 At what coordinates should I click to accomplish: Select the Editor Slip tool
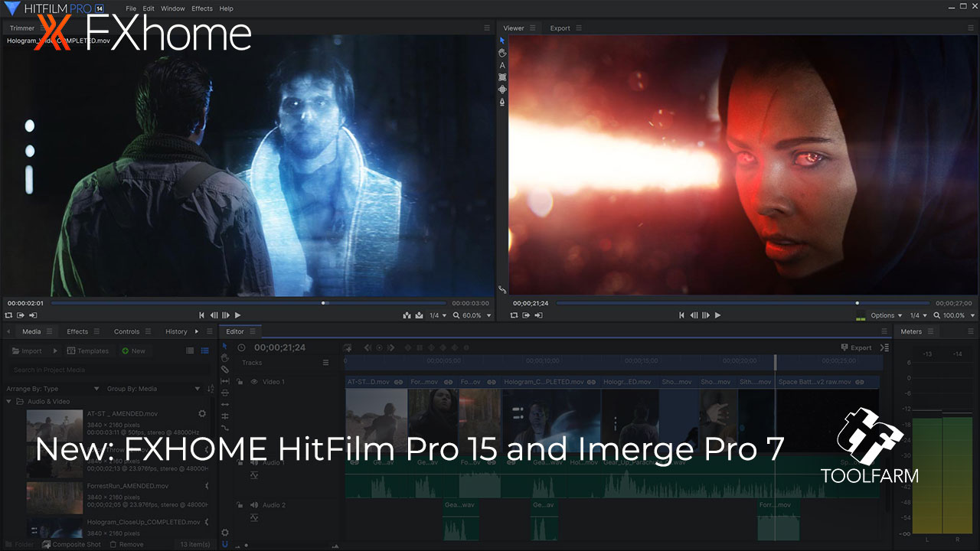pyautogui.click(x=225, y=381)
